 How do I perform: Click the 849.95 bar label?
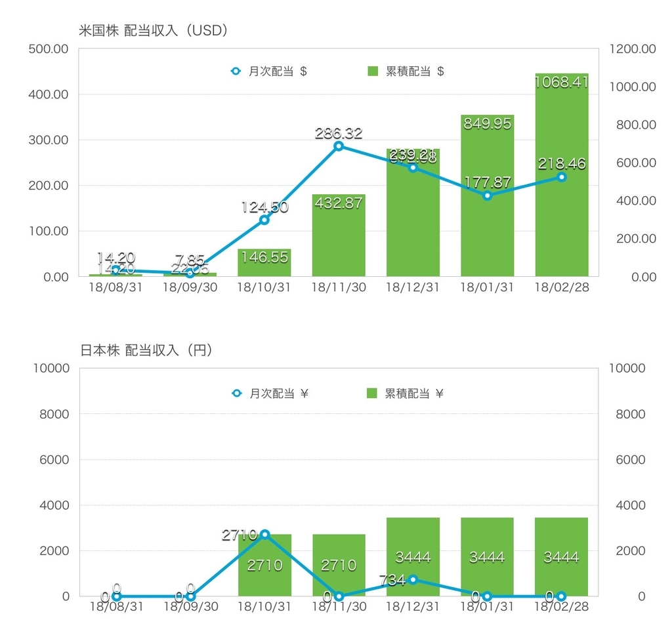pyautogui.click(x=488, y=123)
